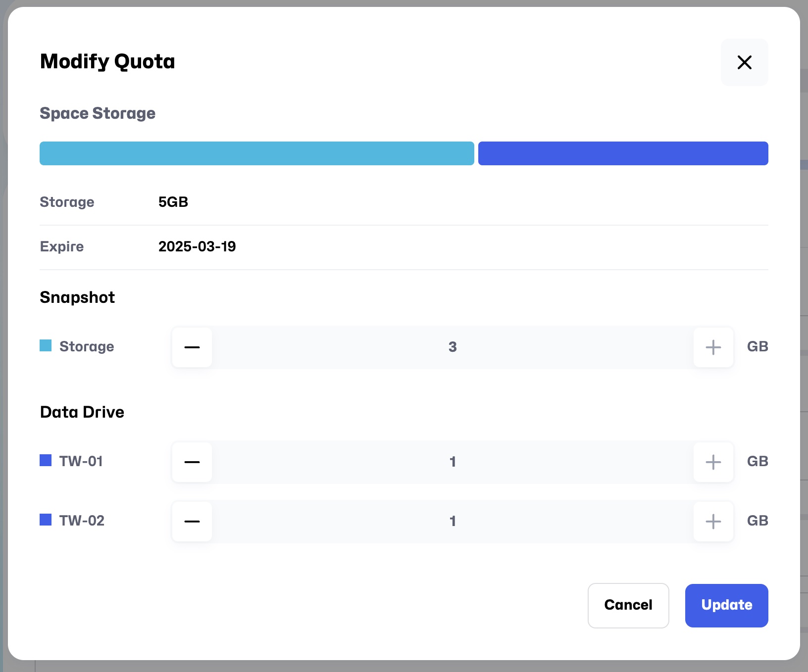This screenshot has width=808, height=672.
Task: Decrease TW-01 data drive quota
Action: click(192, 462)
